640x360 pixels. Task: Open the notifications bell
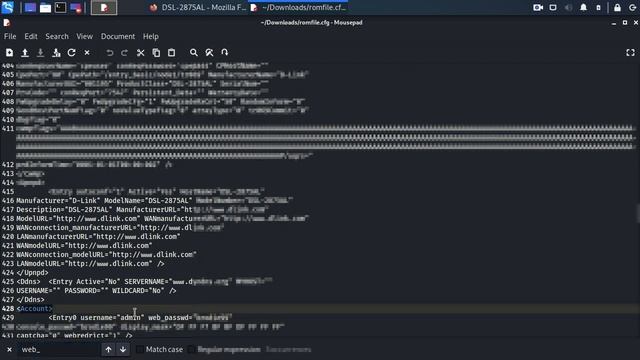click(x=583, y=7)
